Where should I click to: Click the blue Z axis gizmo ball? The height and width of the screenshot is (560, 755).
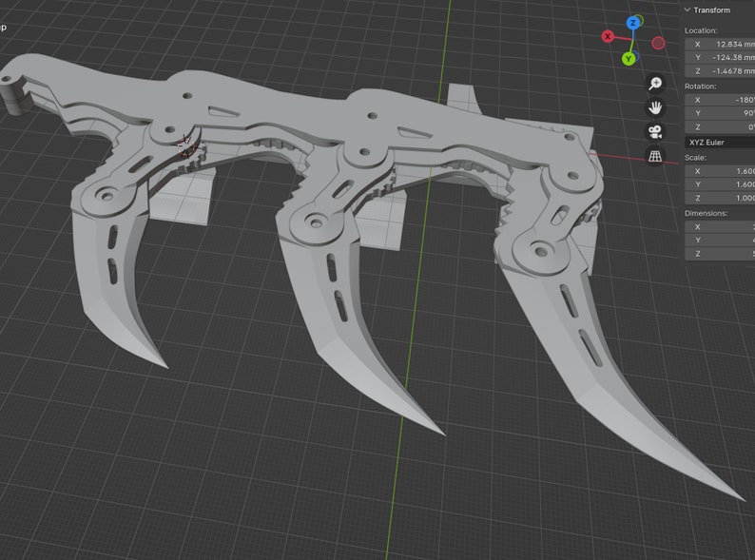pyautogui.click(x=633, y=23)
